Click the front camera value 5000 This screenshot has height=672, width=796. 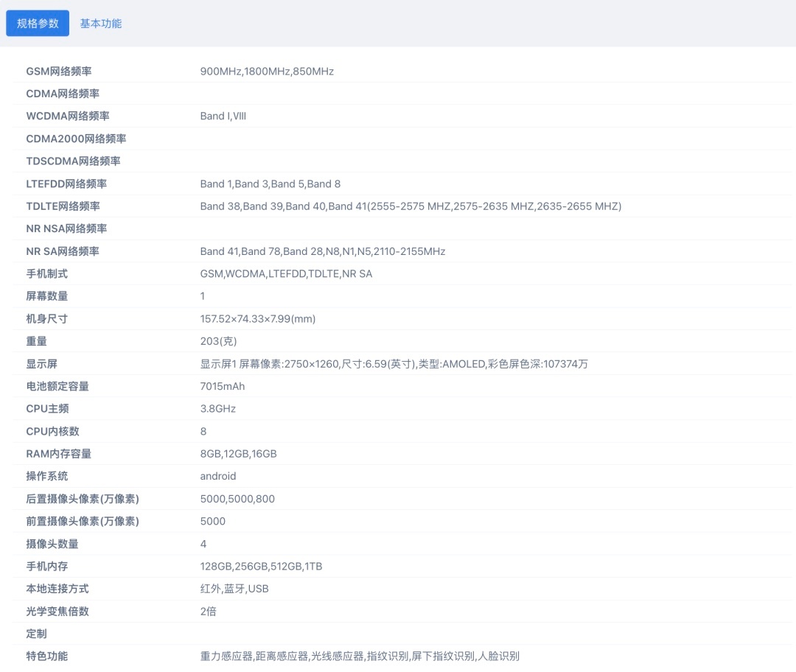click(213, 521)
